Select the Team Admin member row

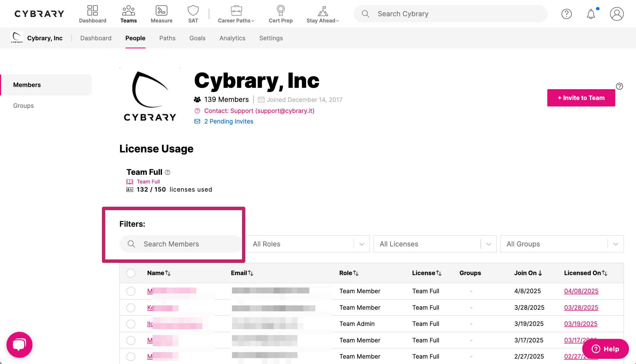[131, 324]
